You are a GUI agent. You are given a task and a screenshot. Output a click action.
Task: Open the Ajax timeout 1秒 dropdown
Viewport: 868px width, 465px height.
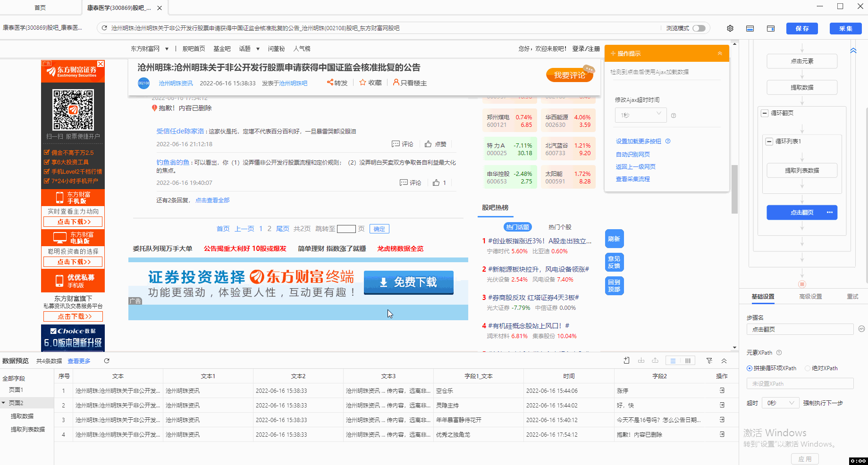pos(640,115)
